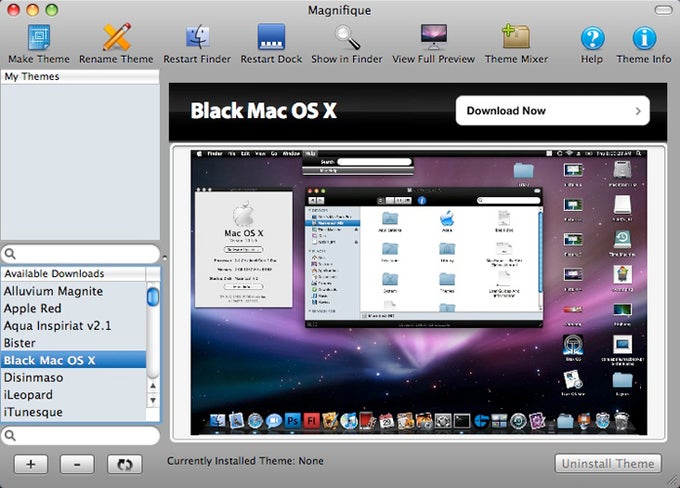The image size is (680, 488).
Task: Select iTunesque theme
Action: click(x=73, y=412)
